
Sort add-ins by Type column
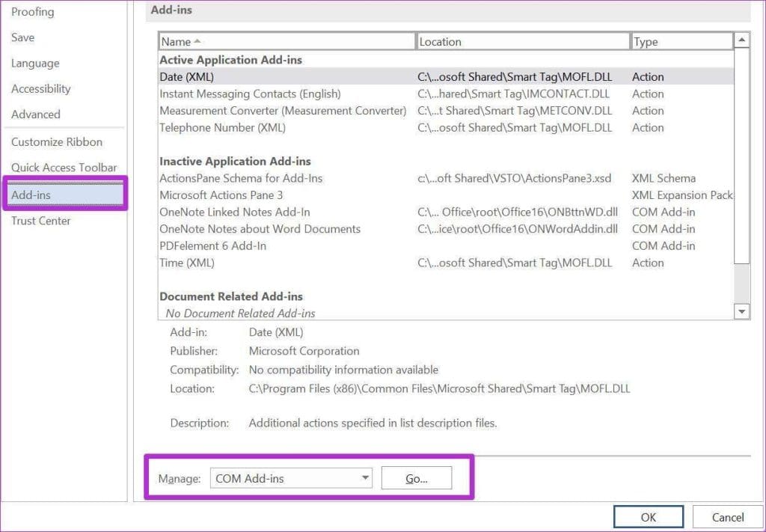681,40
